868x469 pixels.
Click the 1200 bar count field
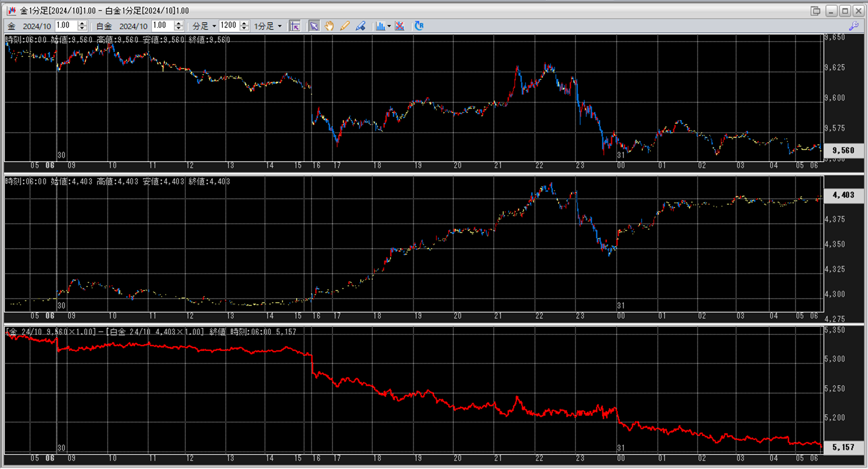coord(229,25)
